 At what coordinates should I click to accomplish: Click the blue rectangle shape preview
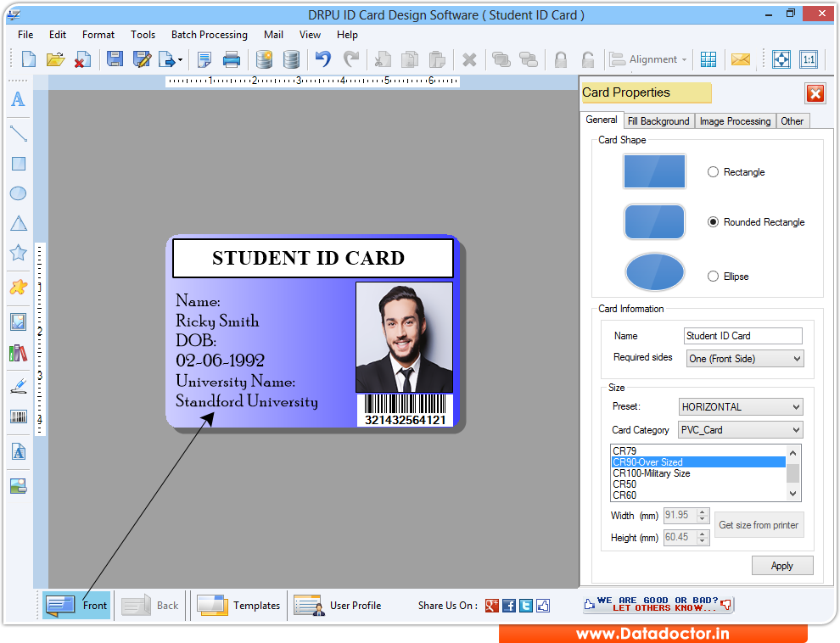click(x=654, y=171)
